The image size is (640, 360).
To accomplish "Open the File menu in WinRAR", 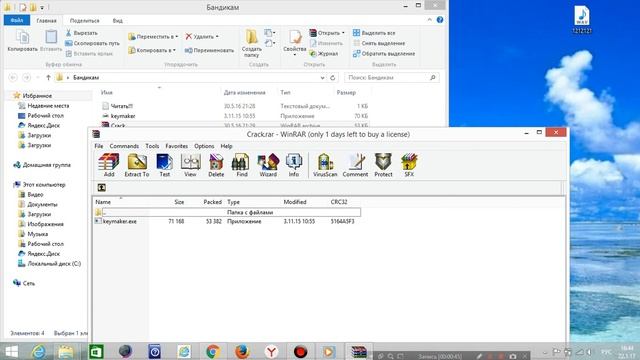I will 99,146.
